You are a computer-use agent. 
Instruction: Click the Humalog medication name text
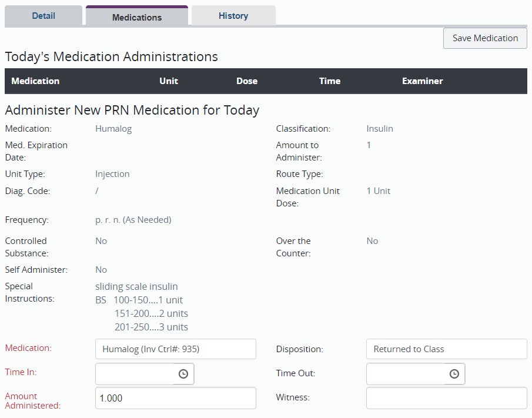[x=113, y=129]
